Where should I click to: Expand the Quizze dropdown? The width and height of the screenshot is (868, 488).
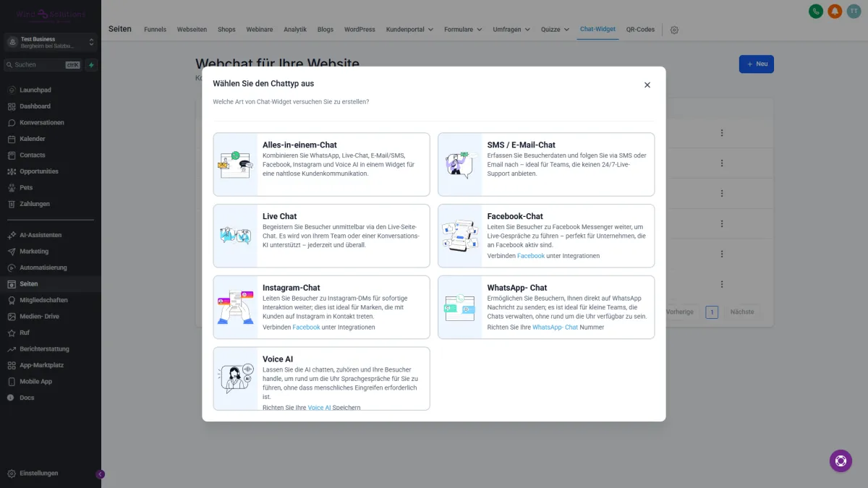point(555,30)
